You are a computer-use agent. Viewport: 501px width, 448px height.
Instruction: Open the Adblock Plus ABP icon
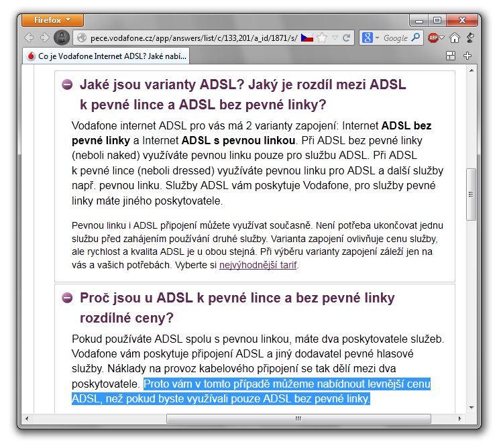point(433,38)
